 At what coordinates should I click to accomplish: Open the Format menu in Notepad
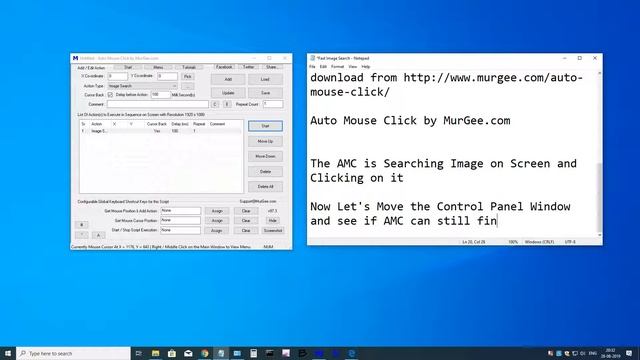(x=337, y=67)
